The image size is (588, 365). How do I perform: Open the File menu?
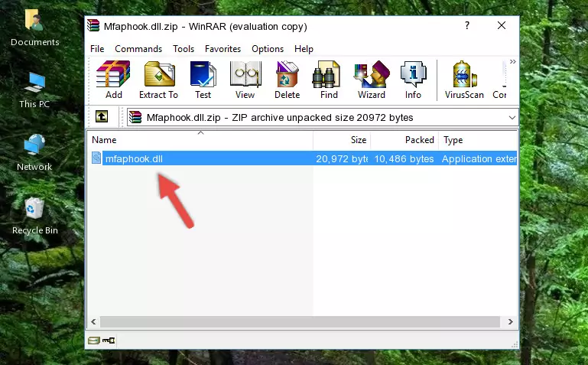click(97, 49)
